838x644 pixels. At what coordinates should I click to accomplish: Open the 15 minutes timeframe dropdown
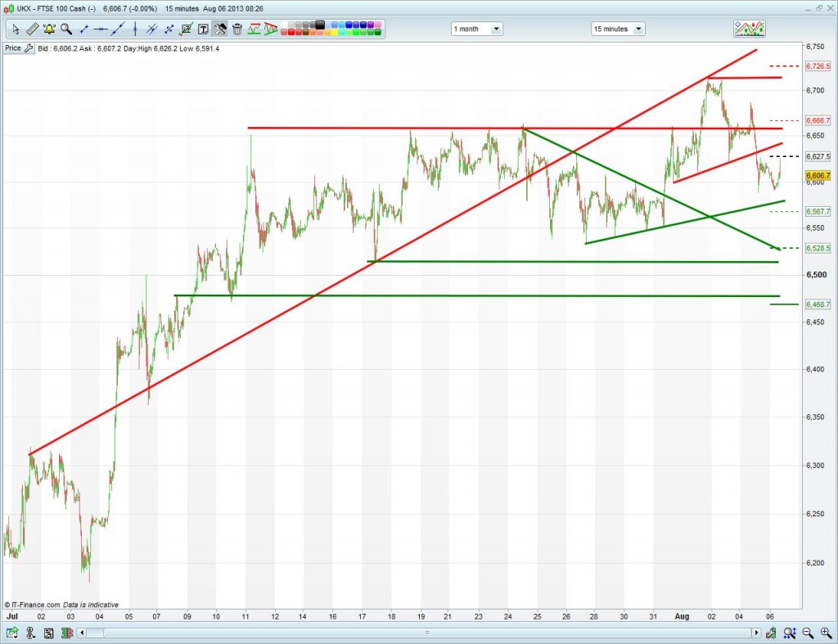tap(618, 29)
